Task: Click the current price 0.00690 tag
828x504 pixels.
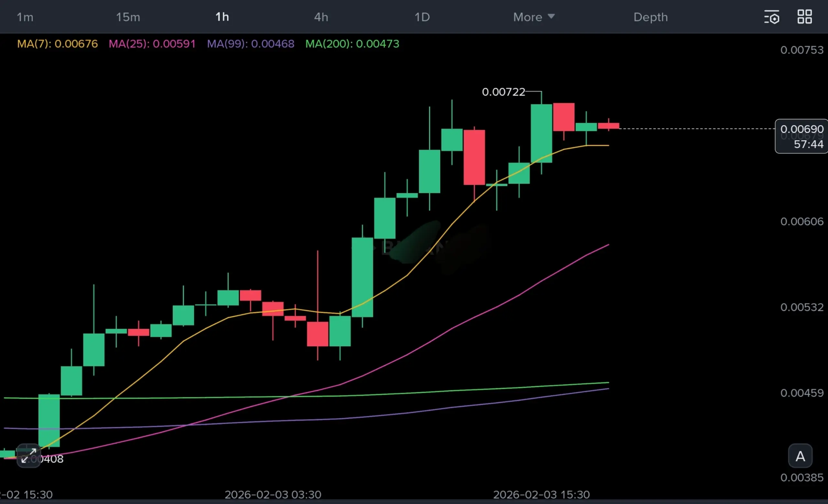Action: click(801, 129)
